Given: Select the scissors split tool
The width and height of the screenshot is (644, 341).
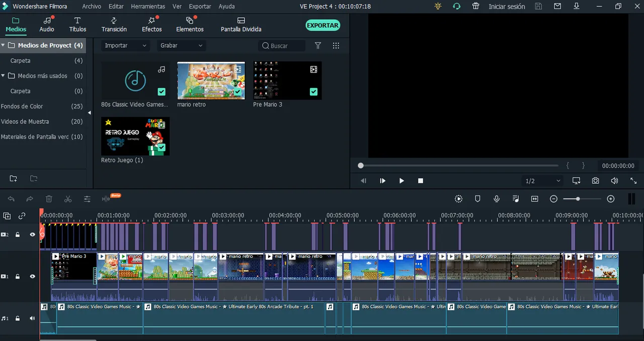Looking at the screenshot, I should [68, 199].
